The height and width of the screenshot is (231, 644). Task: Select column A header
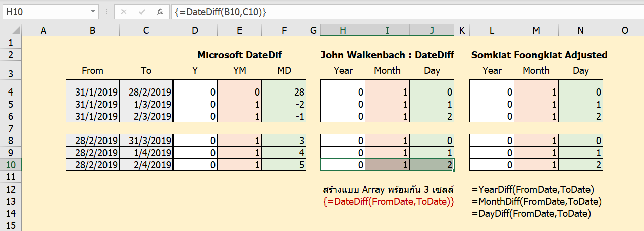[x=43, y=31]
